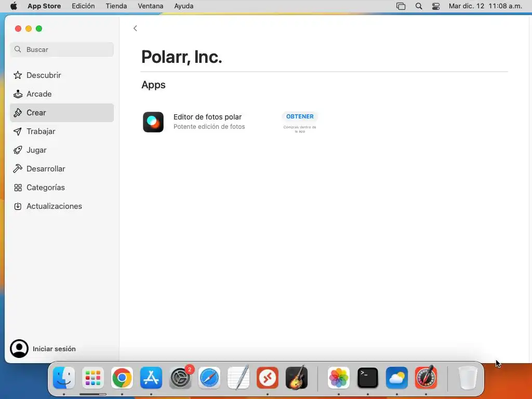The height and width of the screenshot is (399, 532).
Task: Open the Edición menu
Action: (83, 6)
